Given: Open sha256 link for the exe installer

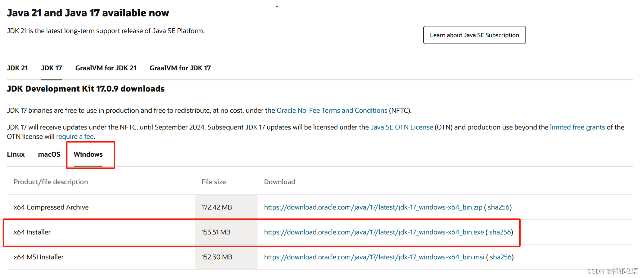Looking at the screenshot, I should point(500,232).
